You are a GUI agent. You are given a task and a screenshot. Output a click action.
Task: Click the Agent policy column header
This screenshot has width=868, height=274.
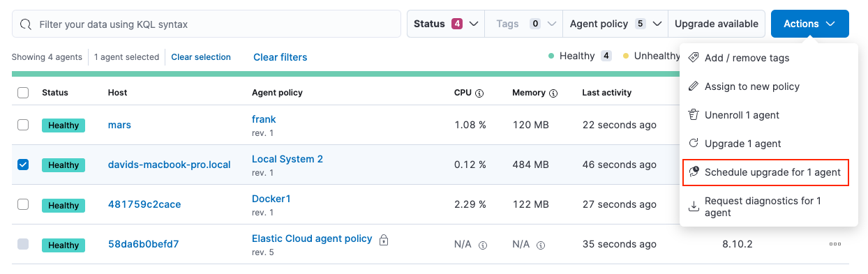click(x=277, y=93)
